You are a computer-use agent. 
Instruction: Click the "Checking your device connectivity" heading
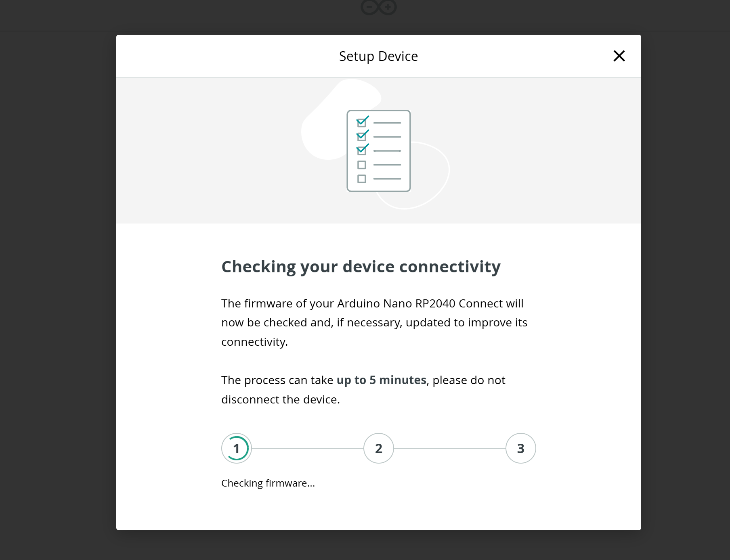tap(361, 267)
